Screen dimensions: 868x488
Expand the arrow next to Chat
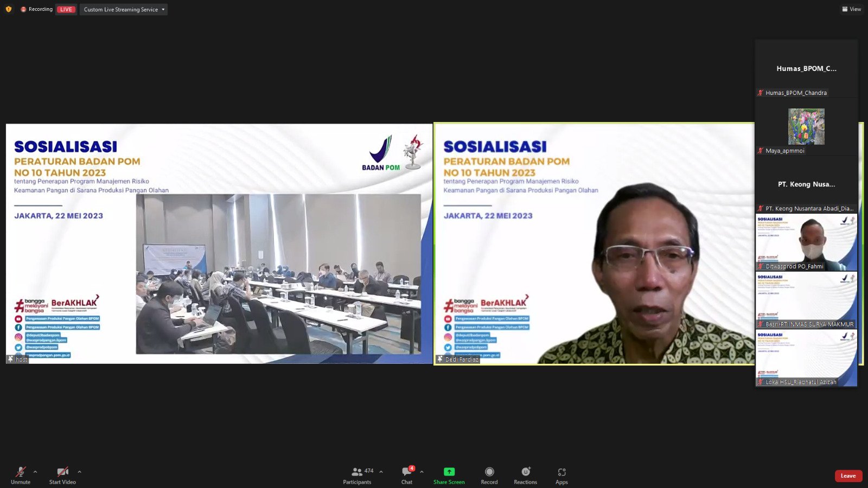(422, 472)
